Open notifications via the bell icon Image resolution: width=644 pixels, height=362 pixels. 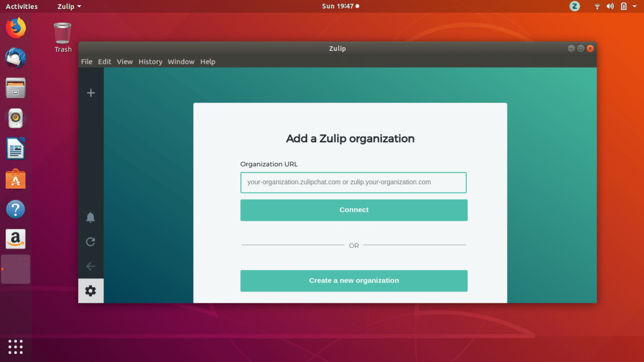90,217
